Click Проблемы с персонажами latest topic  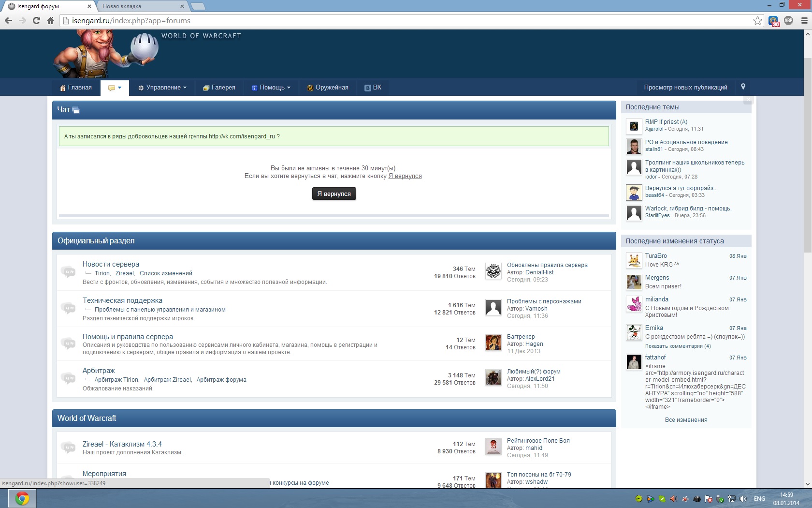544,301
